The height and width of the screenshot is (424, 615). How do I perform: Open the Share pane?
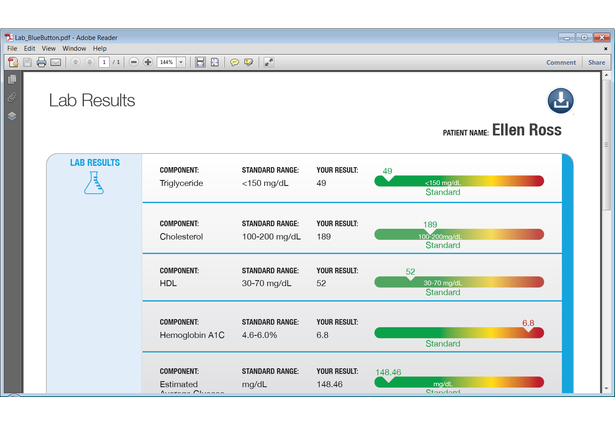[x=596, y=62]
